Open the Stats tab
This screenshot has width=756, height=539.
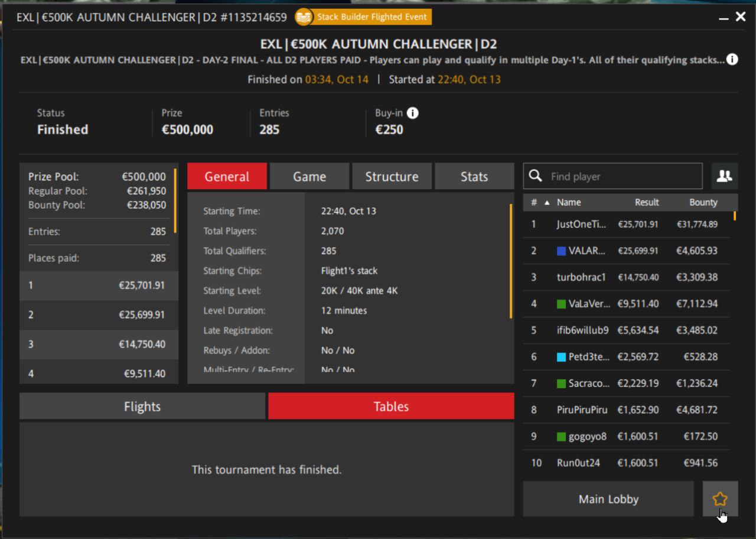pos(474,177)
